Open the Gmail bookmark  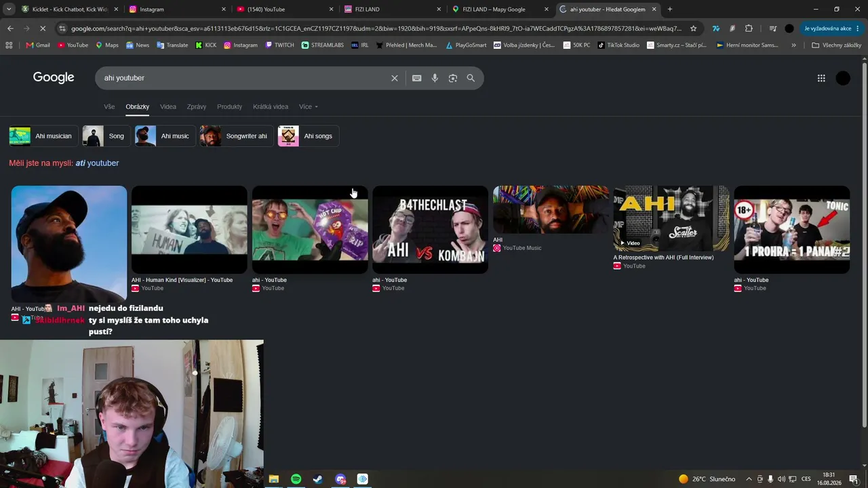(38, 45)
